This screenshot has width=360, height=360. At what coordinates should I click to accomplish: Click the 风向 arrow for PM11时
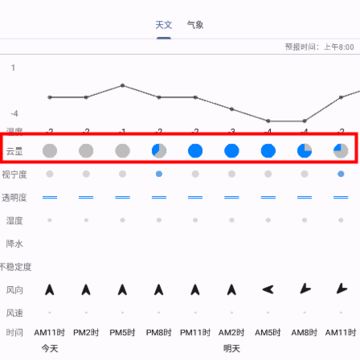[195, 290]
